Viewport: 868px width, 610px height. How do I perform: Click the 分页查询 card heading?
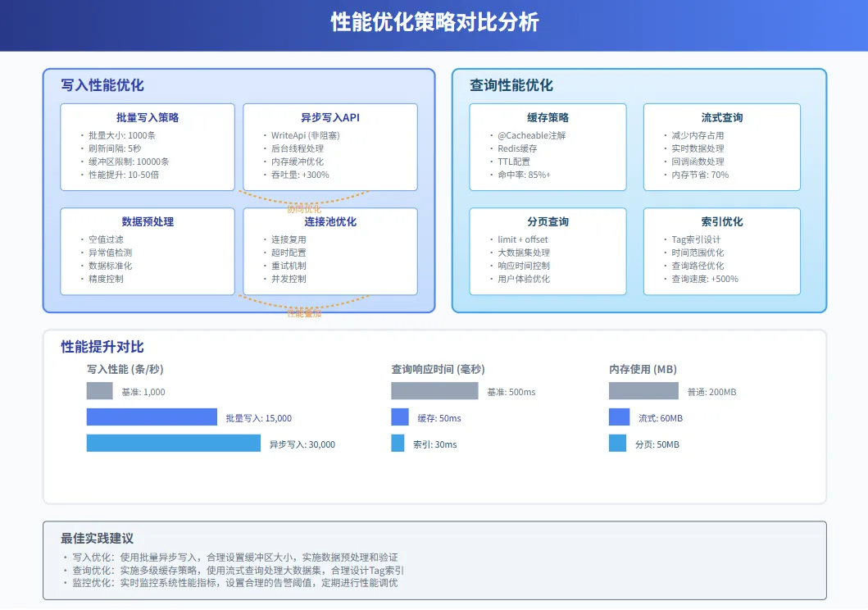(x=548, y=221)
